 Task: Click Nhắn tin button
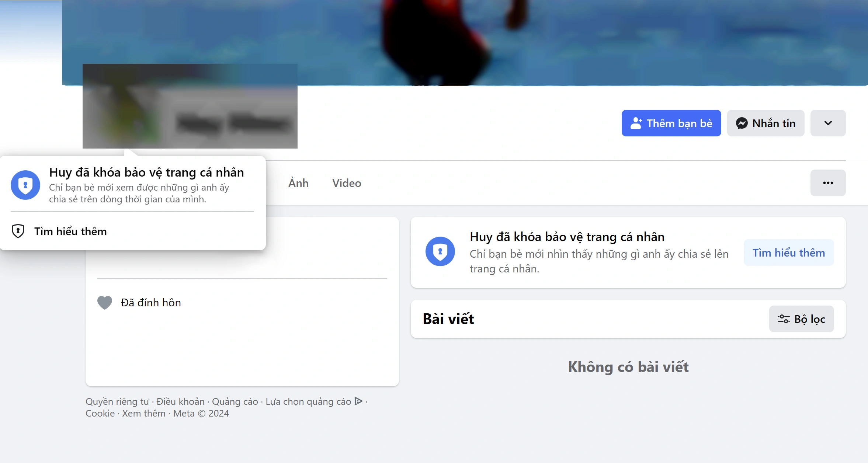point(766,123)
